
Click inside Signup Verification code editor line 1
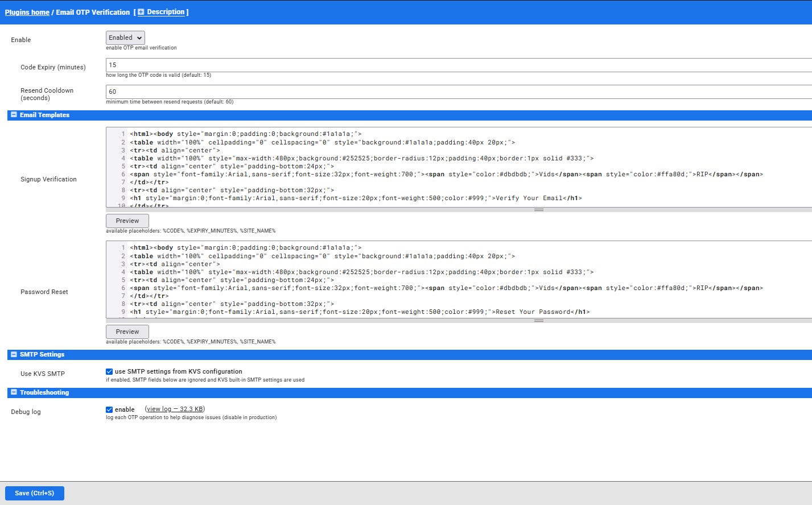tap(245, 134)
